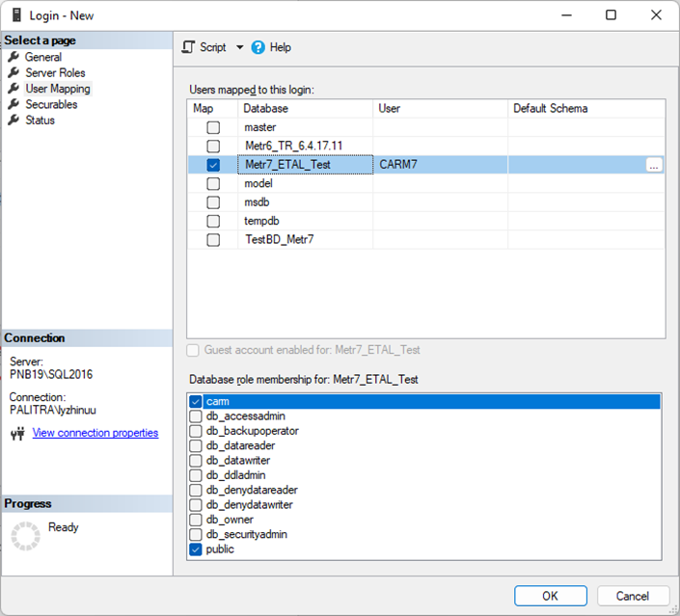Click the Script label in toolbar
Image resolution: width=680 pixels, height=616 pixels.
point(213,47)
